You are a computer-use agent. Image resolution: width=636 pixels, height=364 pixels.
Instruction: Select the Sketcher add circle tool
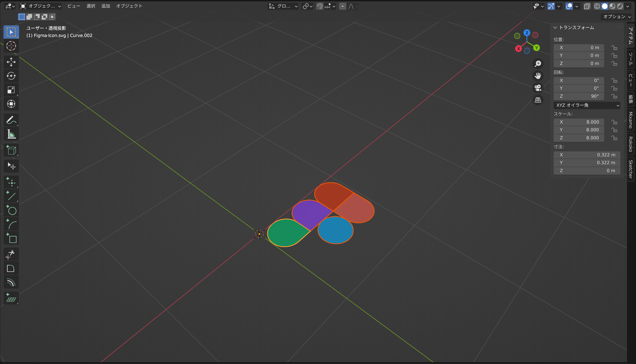tap(11, 210)
